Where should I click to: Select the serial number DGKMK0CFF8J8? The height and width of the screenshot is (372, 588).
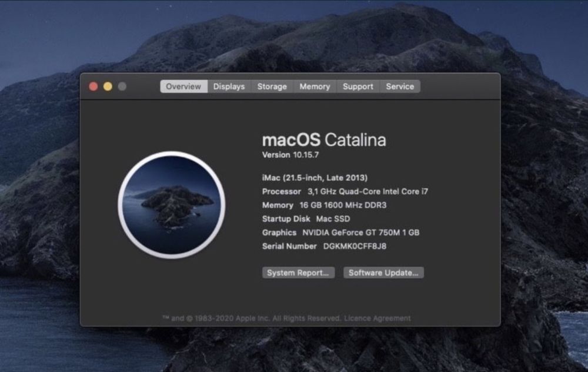(355, 246)
